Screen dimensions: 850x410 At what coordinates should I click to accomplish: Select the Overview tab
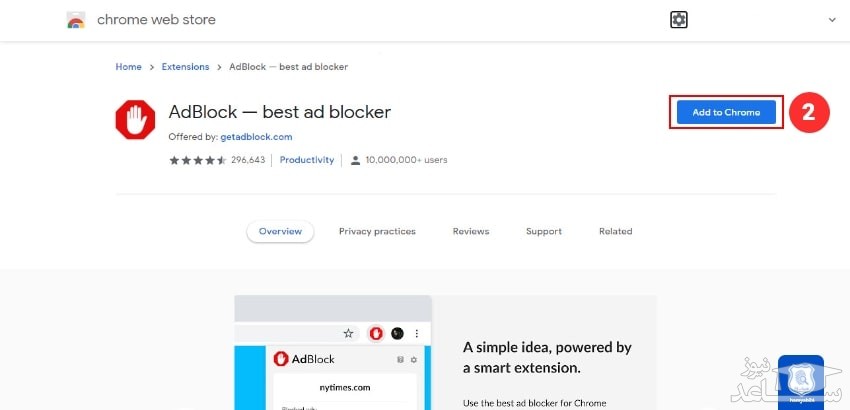pyautogui.click(x=280, y=231)
